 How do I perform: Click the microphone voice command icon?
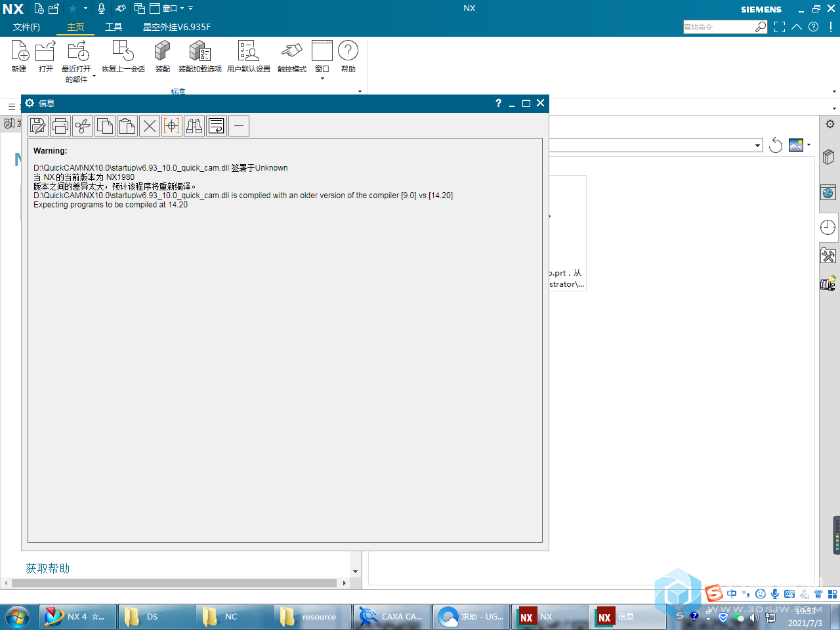[101, 9]
